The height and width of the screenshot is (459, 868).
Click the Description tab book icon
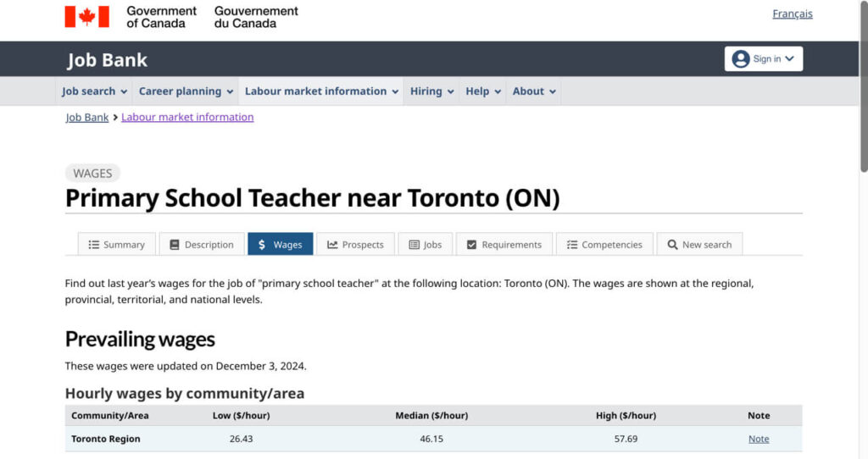click(175, 245)
